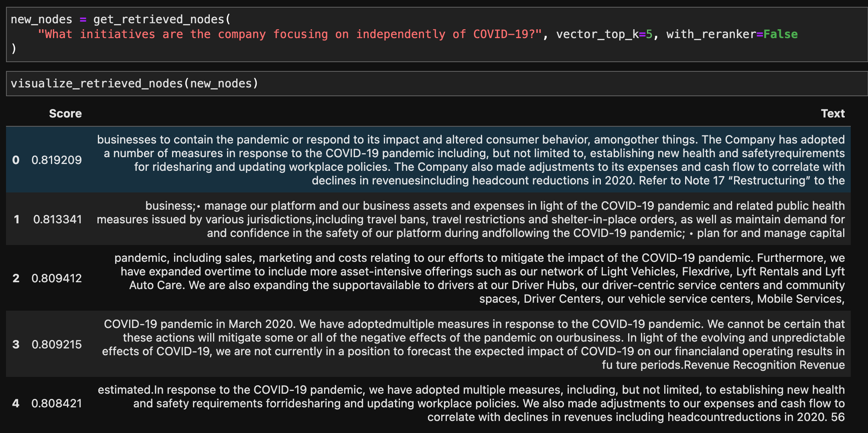Click the text mentioning Lyft Rentals and Flexdrive
Screen dimensions: 868x433
point(481,272)
